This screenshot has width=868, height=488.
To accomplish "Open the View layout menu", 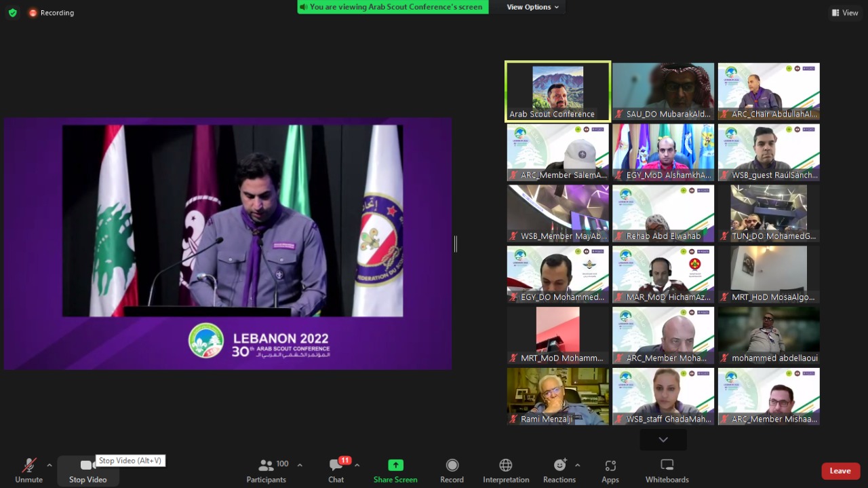I will tap(845, 12).
